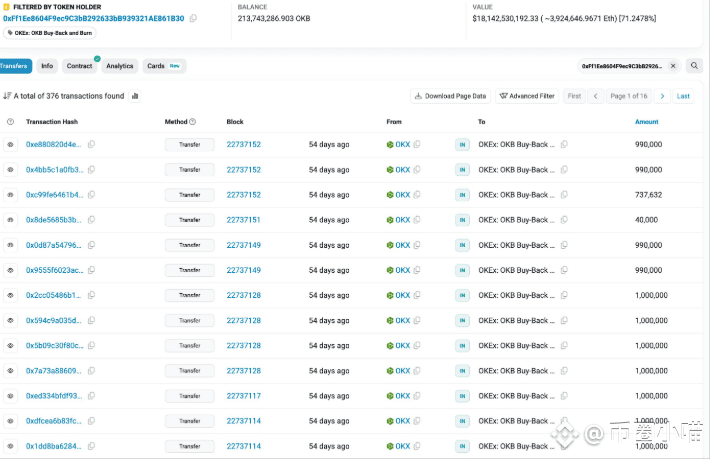Copy OKX from-address in 0xe880820d4e row
This screenshot has width=712, height=460.
point(417,144)
